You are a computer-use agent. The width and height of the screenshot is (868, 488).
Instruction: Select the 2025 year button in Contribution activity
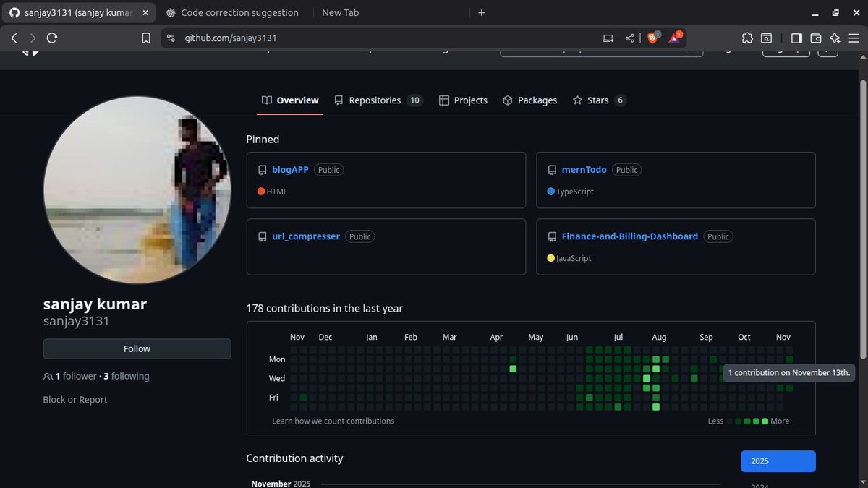[778, 461]
